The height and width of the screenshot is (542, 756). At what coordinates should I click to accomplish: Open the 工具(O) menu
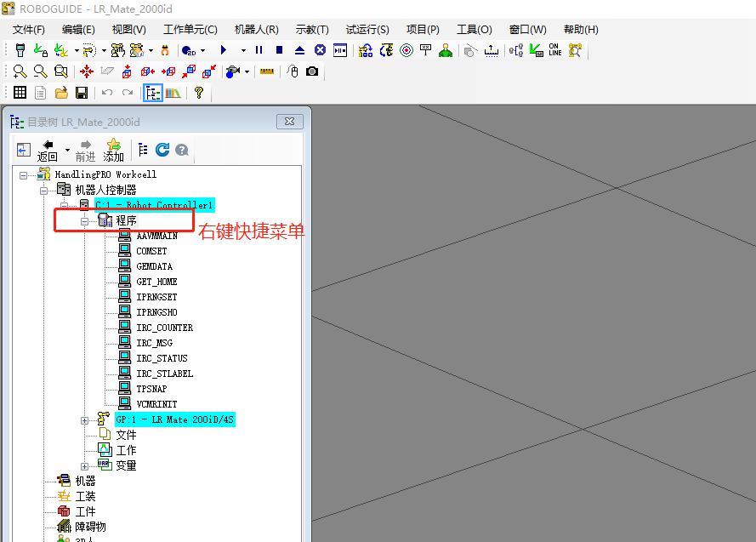[x=475, y=30]
